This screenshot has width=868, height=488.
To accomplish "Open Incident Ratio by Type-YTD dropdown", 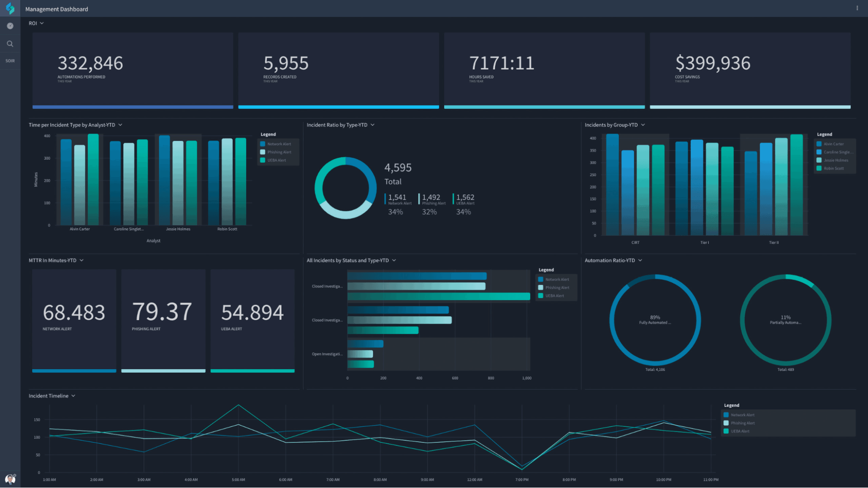I will click(373, 125).
